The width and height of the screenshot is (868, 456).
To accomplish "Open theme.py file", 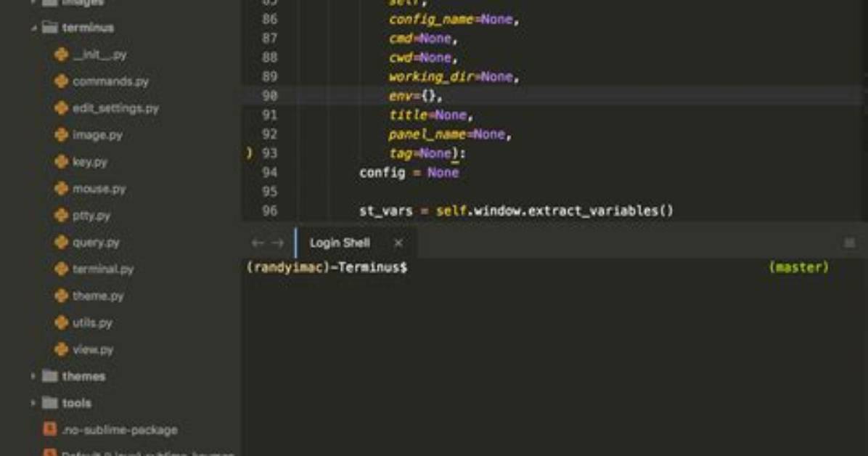I will 98,296.
